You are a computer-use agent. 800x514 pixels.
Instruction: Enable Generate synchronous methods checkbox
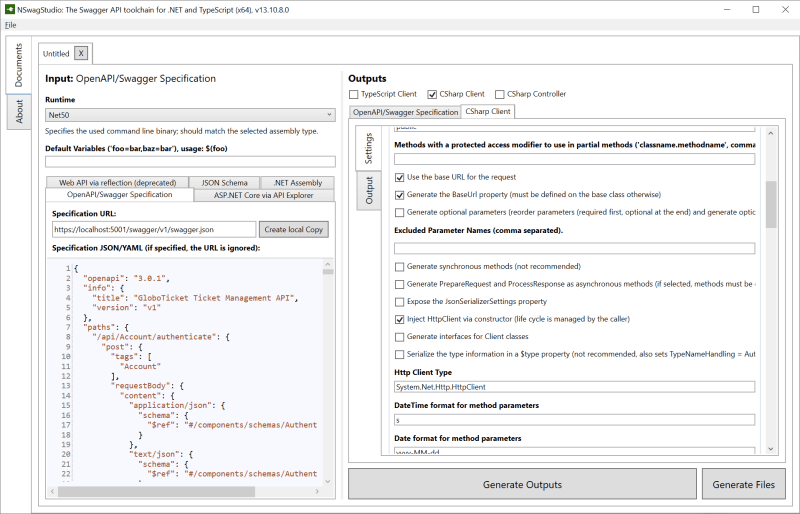[x=399, y=266]
